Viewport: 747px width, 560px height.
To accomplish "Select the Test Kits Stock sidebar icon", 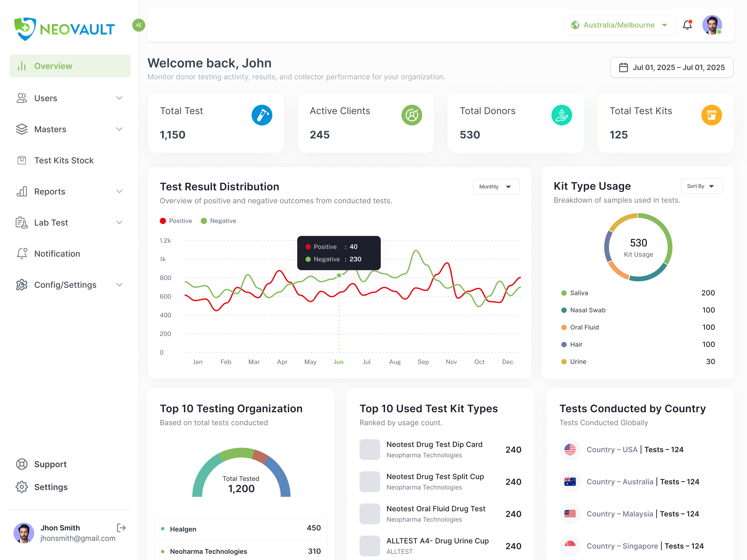I will [x=22, y=160].
